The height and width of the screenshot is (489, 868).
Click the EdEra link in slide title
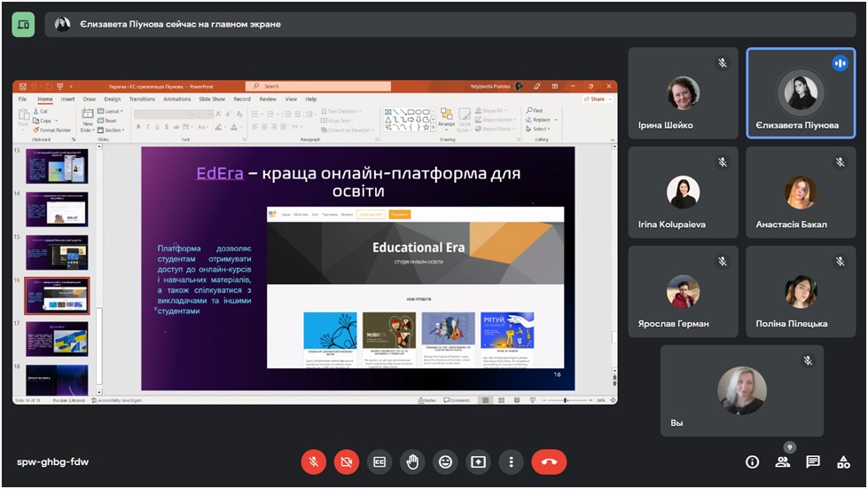coord(219,173)
